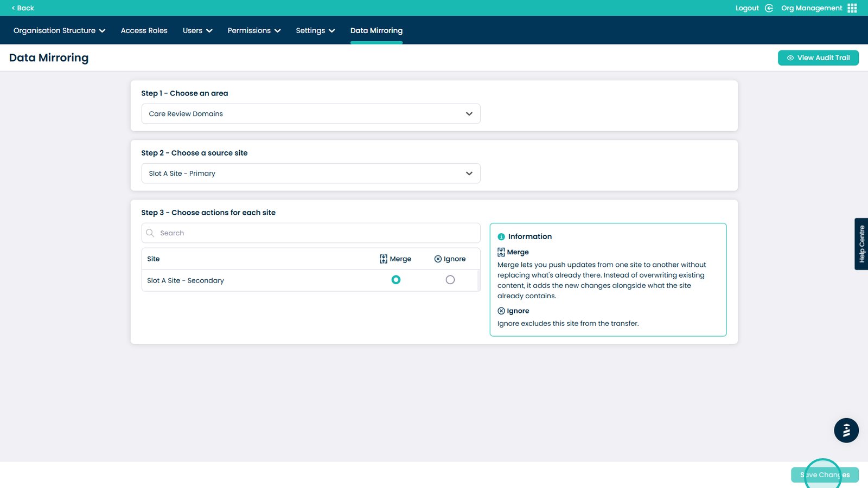Click the Logout arrow icon
Viewport: 868px width, 488px height.
pyautogui.click(x=769, y=8)
